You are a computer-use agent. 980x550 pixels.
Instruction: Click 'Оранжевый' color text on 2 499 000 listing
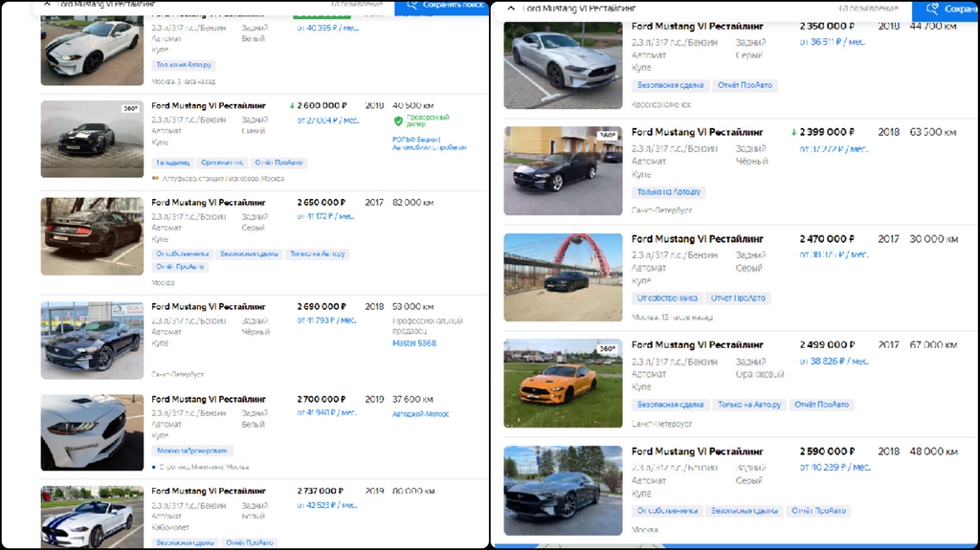click(759, 374)
